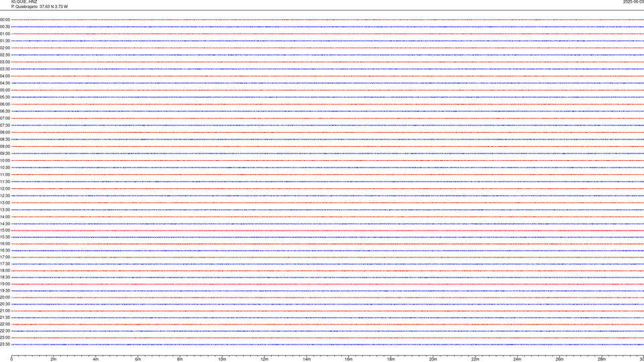Image resolution: width=644 pixels, height=362 pixels.
Task: Click the '12:30' row time label
Action: (5, 196)
